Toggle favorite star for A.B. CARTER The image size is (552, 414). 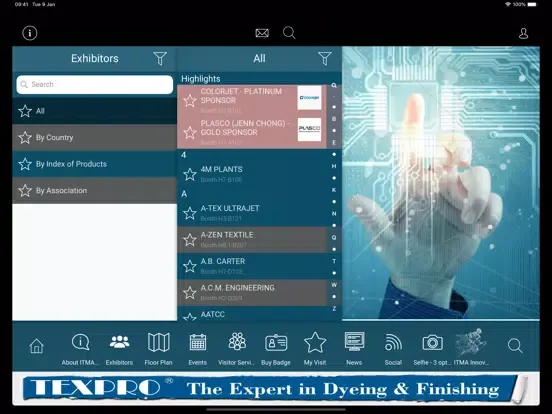190,266
